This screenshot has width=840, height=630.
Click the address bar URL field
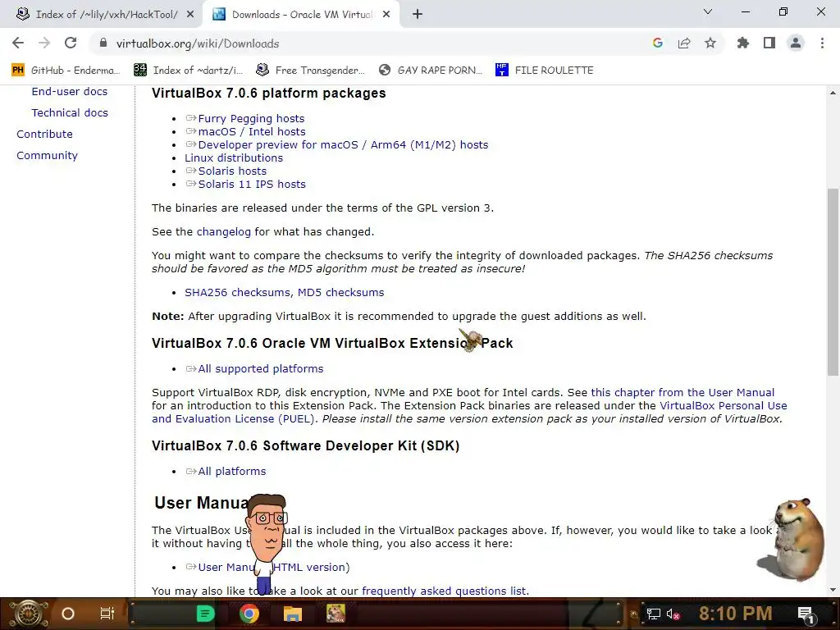click(x=370, y=43)
